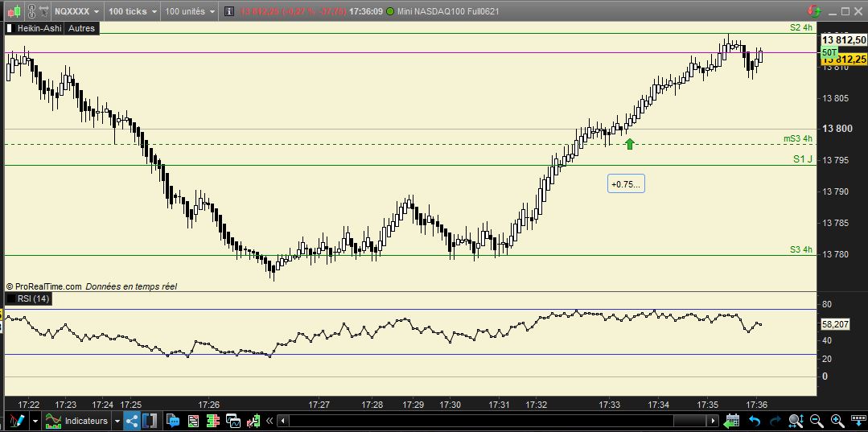Click the 58,207 RSI value label
This screenshot has width=868, height=432.
835,324
